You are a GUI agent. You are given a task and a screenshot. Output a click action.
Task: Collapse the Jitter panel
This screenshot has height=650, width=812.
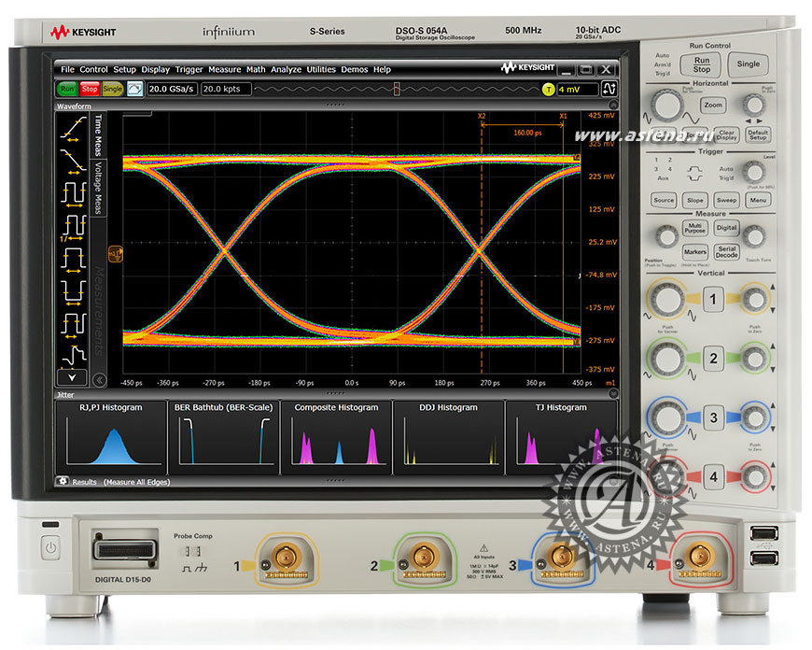tap(612, 393)
